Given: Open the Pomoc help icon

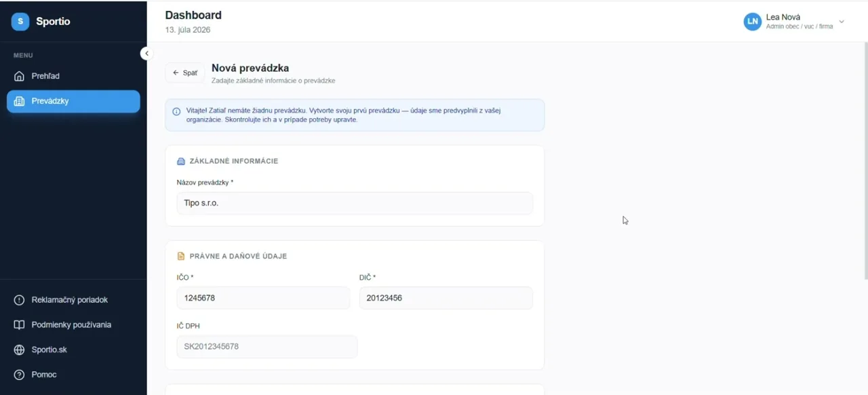Looking at the screenshot, I should (x=20, y=375).
